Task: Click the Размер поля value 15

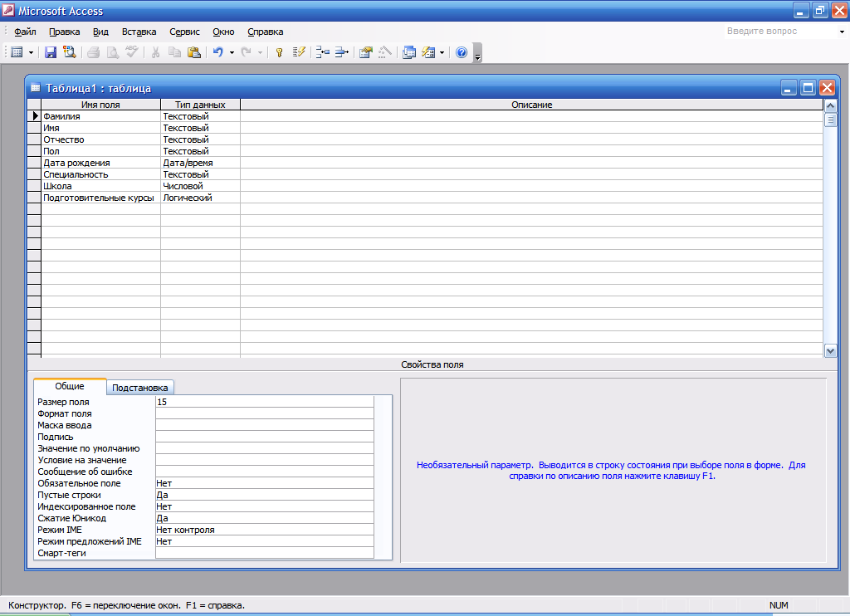Action: 265,402
